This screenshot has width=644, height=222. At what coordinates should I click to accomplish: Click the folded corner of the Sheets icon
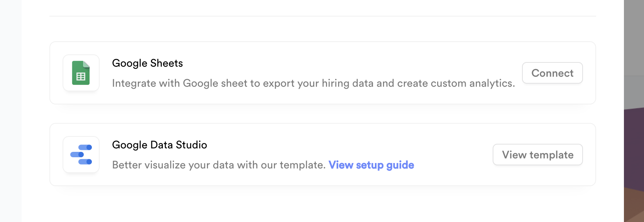(86, 64)
